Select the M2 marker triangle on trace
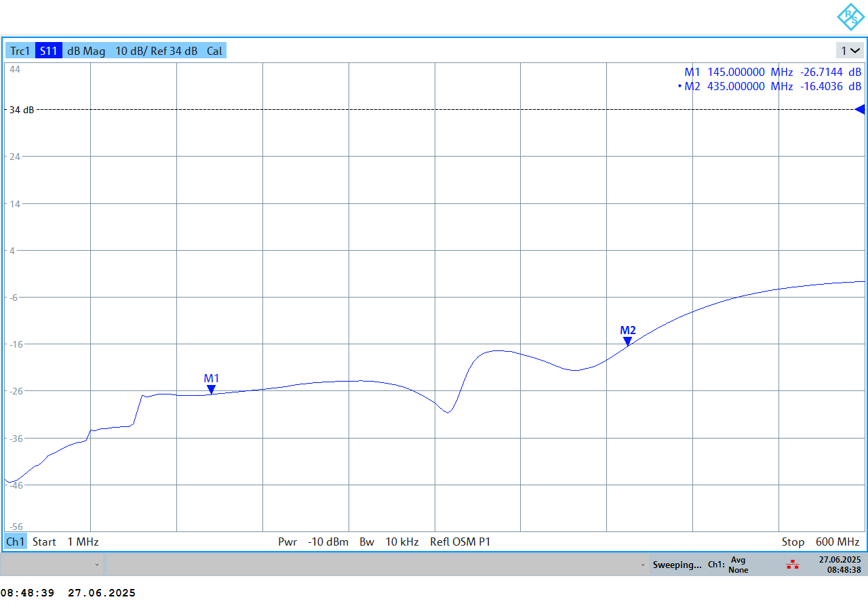The image size is (868, 610). point(628,342)
